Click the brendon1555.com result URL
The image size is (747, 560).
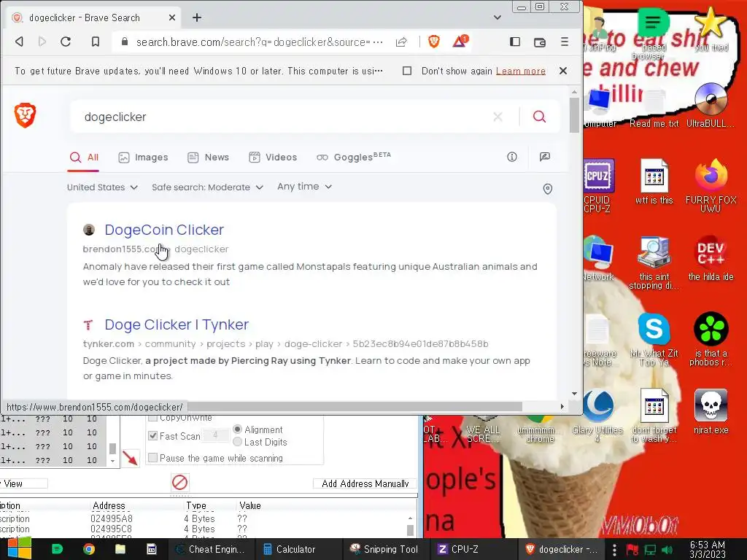(x=155, y=249)
